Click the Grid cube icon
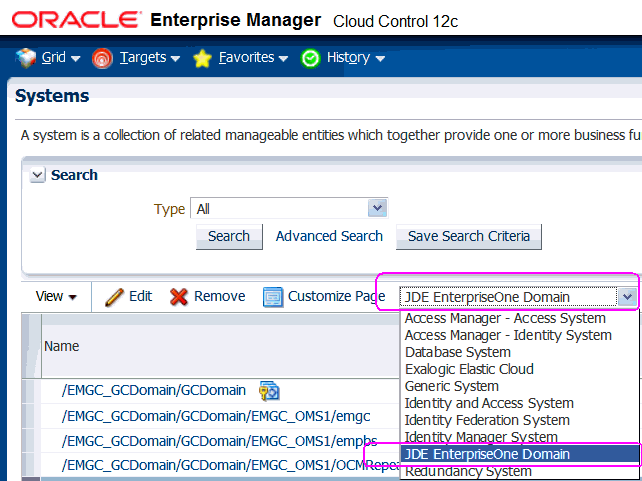Screen dimensions: 642x481 pyautogui.click(x=26, y=58)
